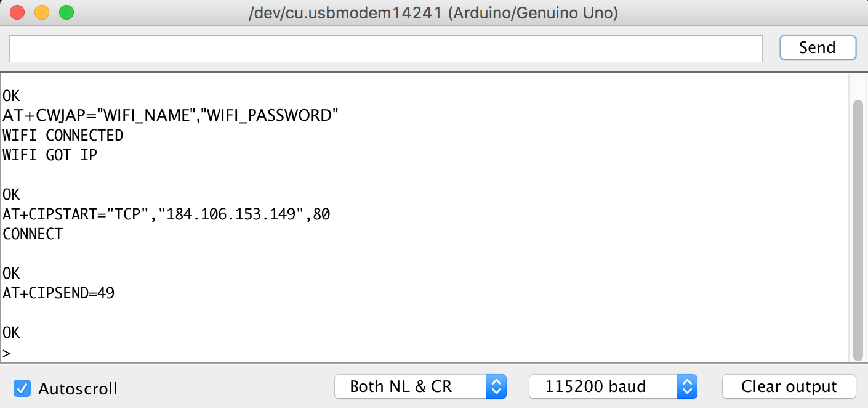The height and width of the screenshot is (408, 868).
Task: Click blue arrows on baud rate selector
Action: point(687,386)
